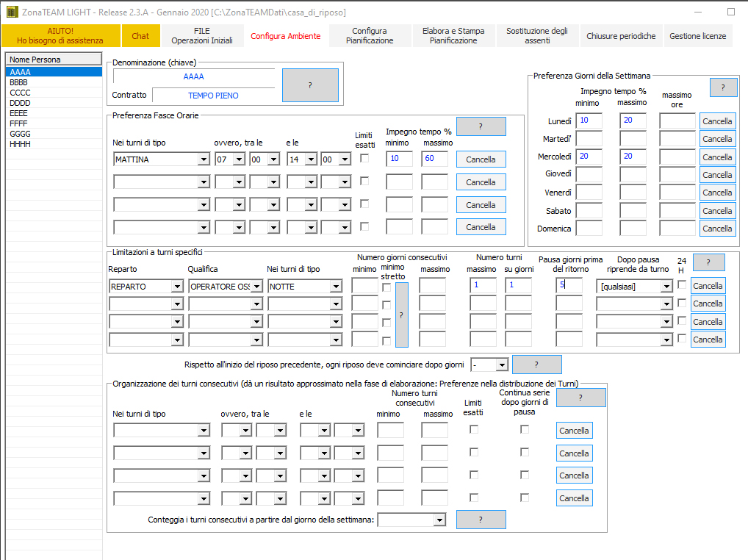Toggle second Limiti esatti checkbox in Fasce Orarie

pyautogui.click(x=364, y=181)
